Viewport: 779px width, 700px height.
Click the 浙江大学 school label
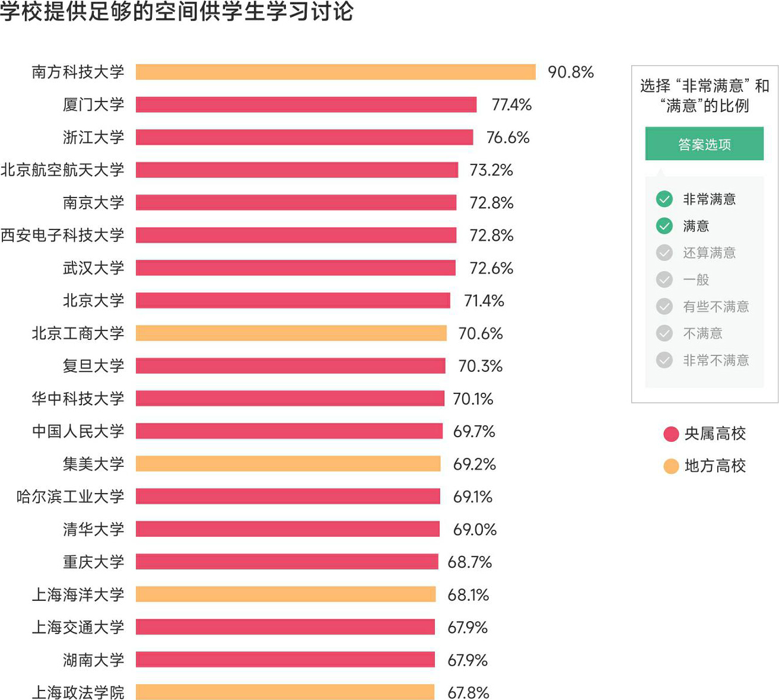click(94, 138)
